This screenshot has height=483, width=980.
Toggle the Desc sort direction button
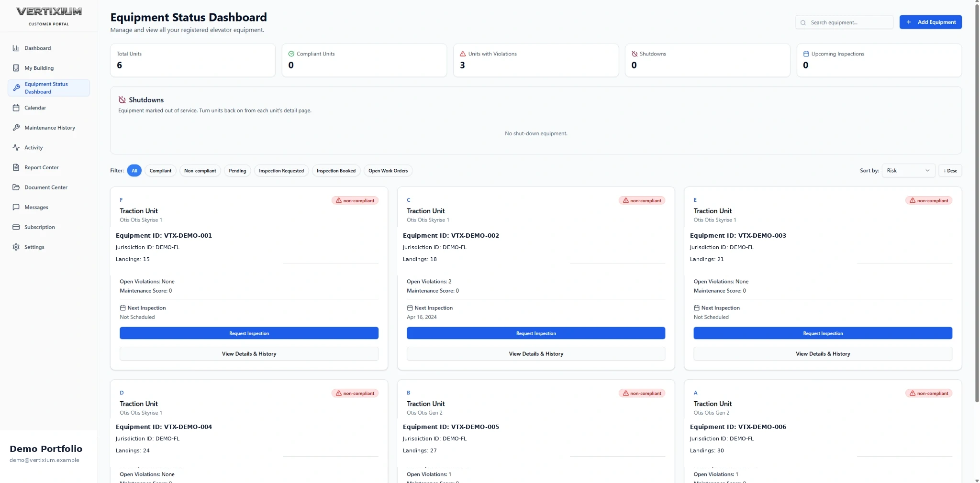(x=950, y=171)
